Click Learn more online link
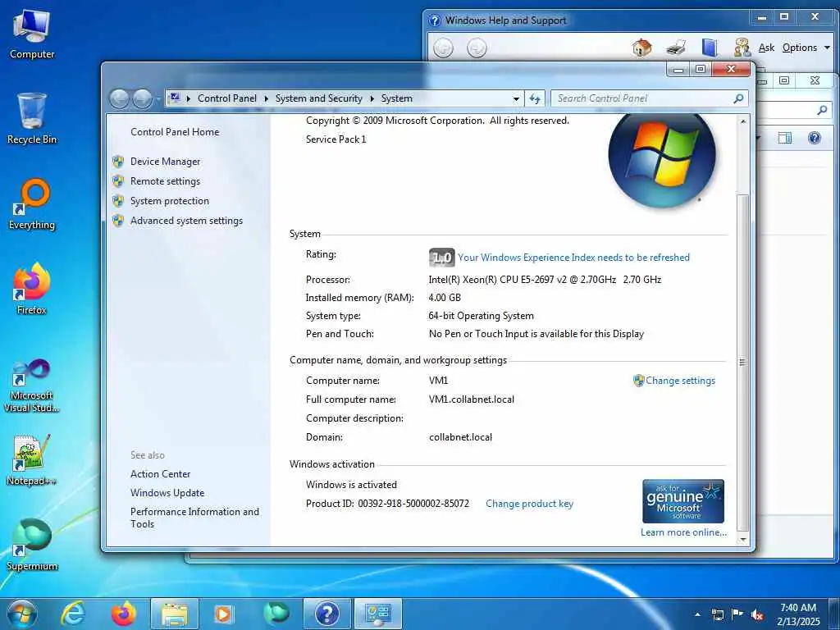 click(x=683, y=532)
